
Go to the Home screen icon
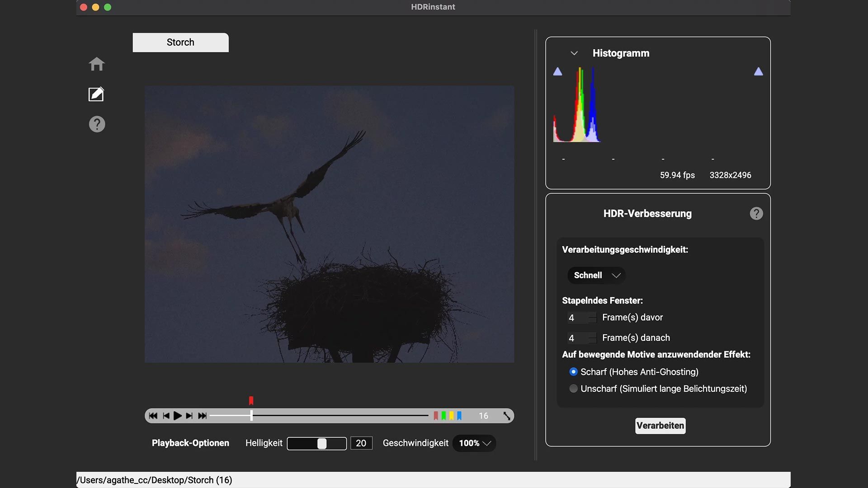coord(96,64)
